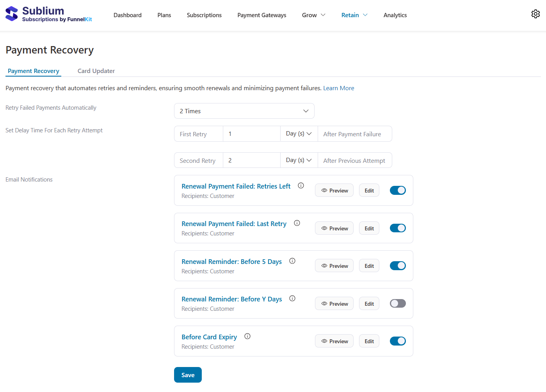Screen dimensions: 546x392
Task: Click the info icon beside Renewal Reminder: Before 5 Days
Action: 292,261
